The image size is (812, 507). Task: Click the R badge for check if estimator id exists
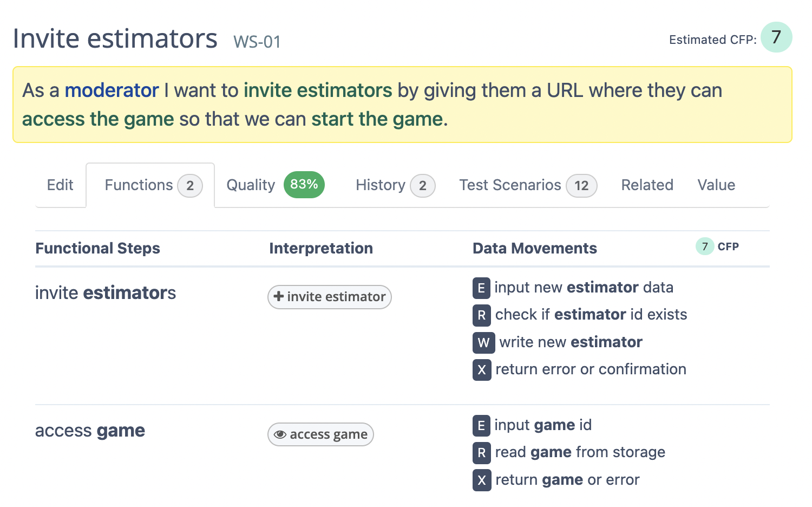pos(482,315)
